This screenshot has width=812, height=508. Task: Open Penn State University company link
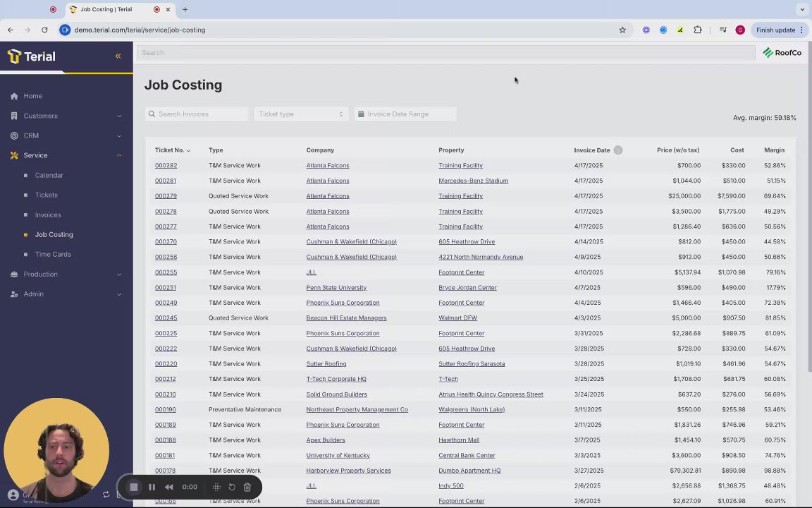click(x=336, y=288)
